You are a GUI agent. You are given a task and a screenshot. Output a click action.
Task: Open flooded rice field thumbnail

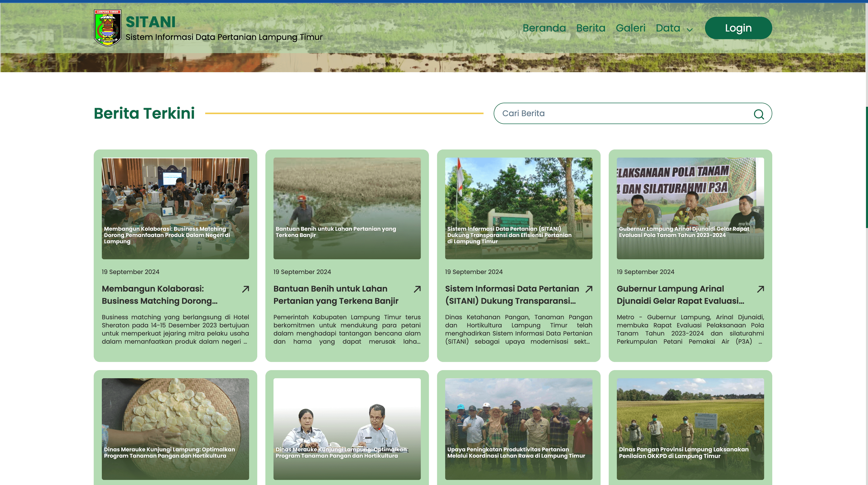click(347, 208)
